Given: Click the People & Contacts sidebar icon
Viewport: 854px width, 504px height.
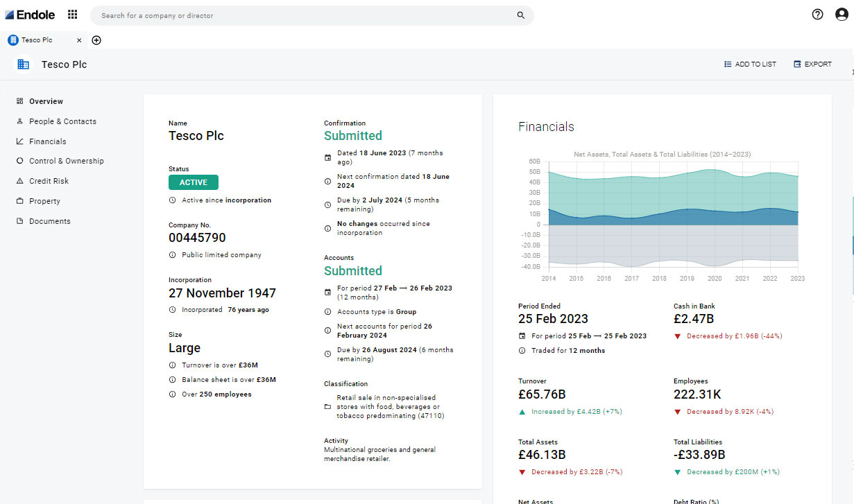Looking at the screenshot, I should [20, 121].
